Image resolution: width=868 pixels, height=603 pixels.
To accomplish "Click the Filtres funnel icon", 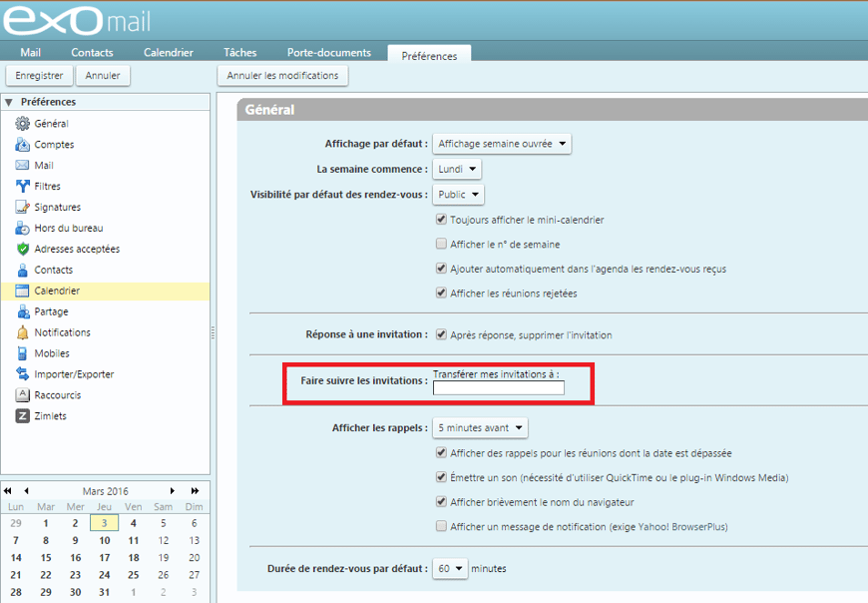I will click(x=22, y=186).
